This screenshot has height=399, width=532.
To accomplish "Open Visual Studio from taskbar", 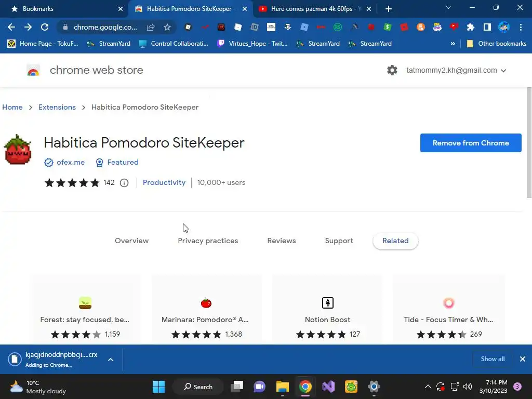I will (x=328, y=387).
